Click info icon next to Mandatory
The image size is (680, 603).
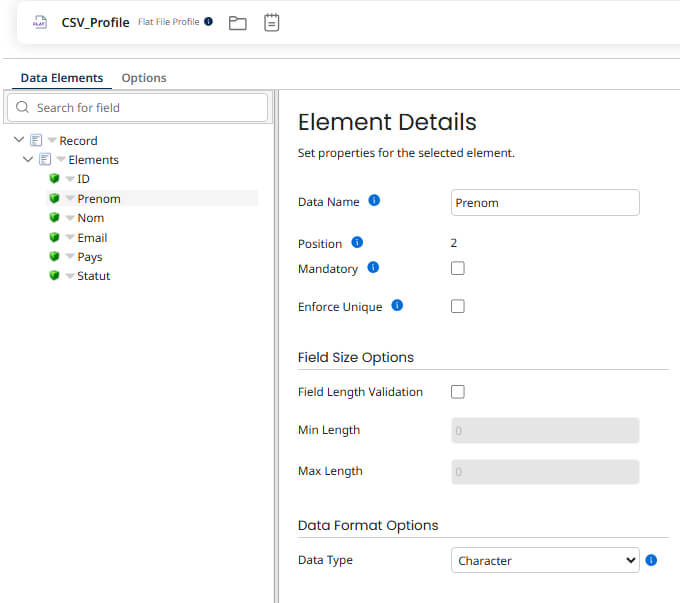coord(373,268)
